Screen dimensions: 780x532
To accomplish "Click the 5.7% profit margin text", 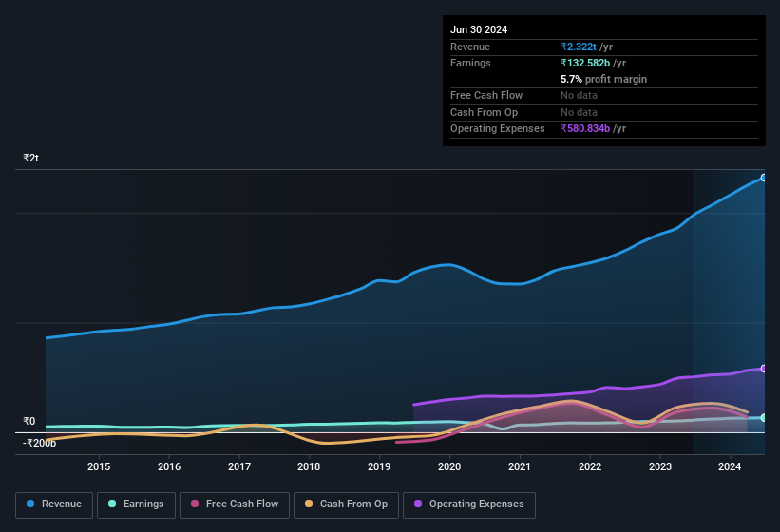I will [604, 79].
